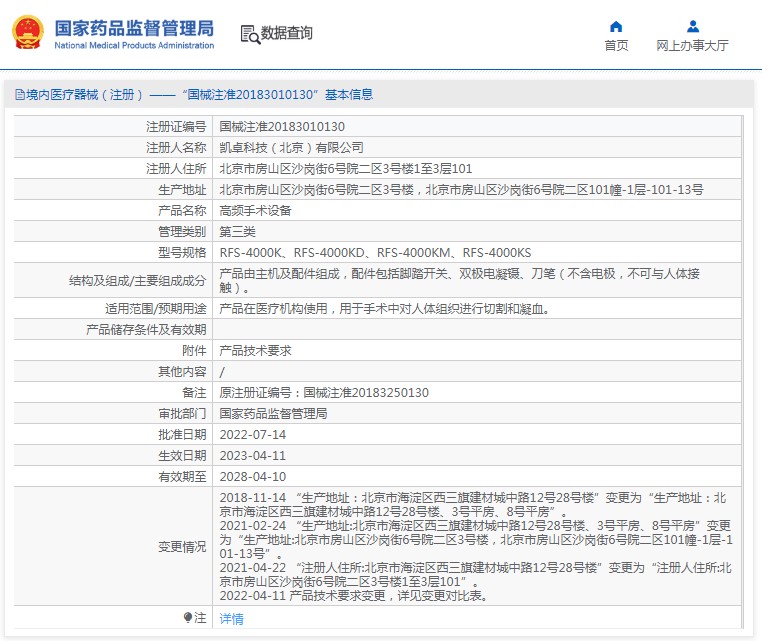This screenshot has height=641, width=762.
Task: Click the 数据查询 magnifier document icon
Action: (x=249, y=34)
